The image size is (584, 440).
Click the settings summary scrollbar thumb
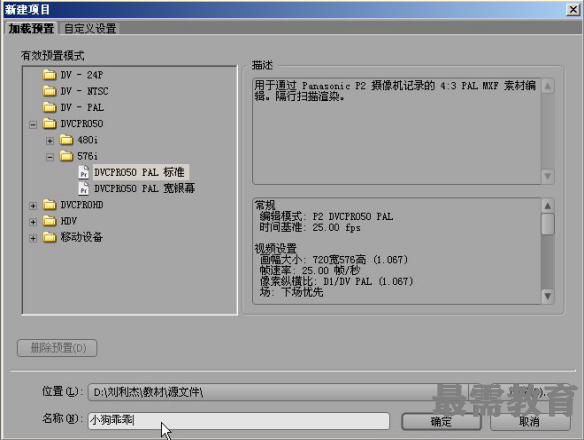point(548,224)
